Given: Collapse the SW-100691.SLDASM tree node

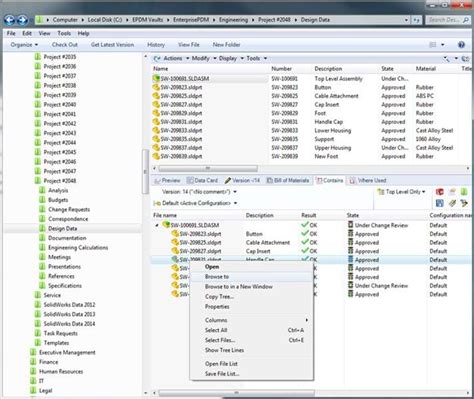Looking at the screenshot, I should click(x=157, y=225).
